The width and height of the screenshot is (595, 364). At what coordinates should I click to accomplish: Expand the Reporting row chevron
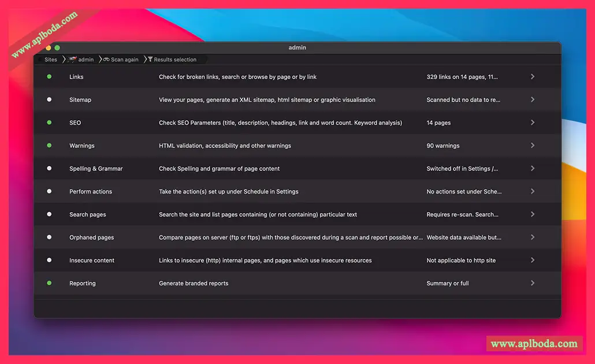pyautogui.click(x=532, y=283)
